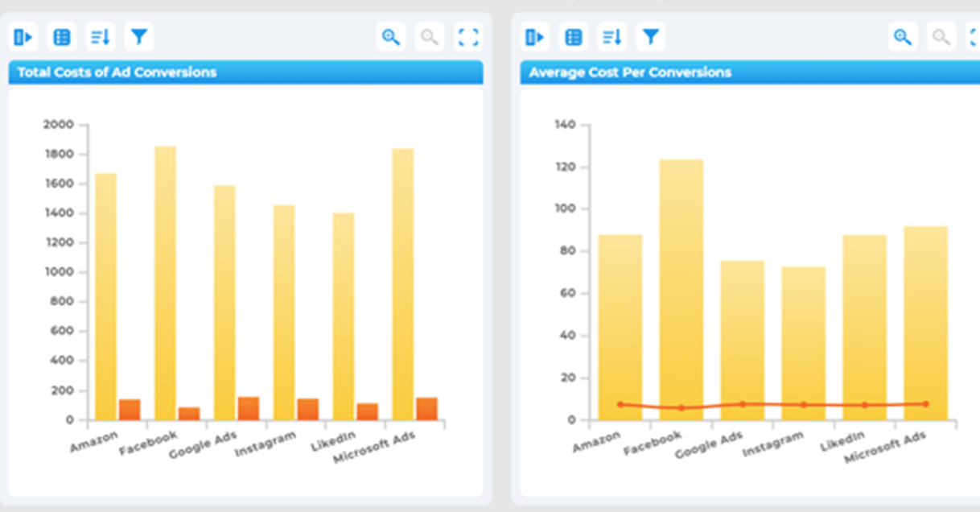The image size is (980, 512).
Task: Click the drill-down play icon in Total Costs panel
Action: tap(23, 36)
